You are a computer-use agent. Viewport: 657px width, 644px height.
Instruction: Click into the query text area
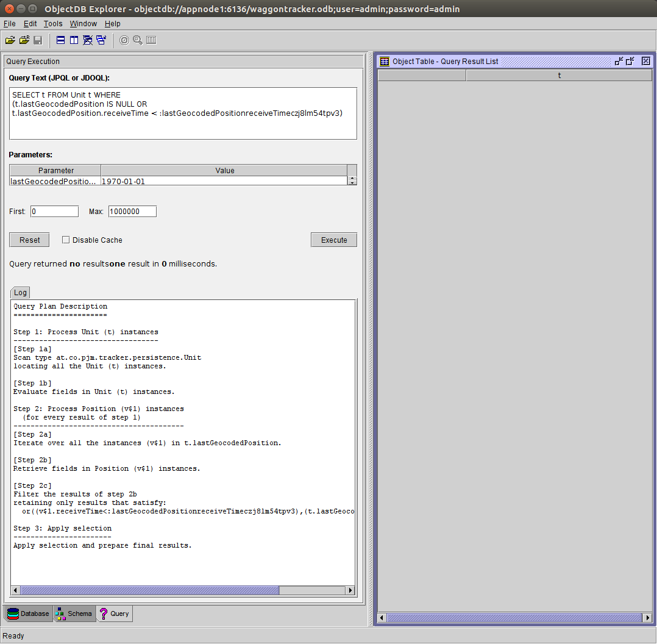183,113
